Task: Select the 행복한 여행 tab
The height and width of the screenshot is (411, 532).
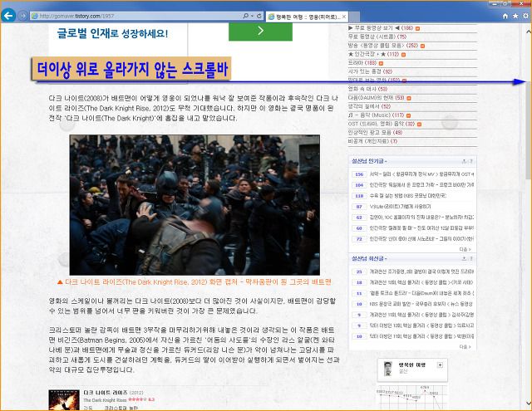Action: tap(307, 17)
